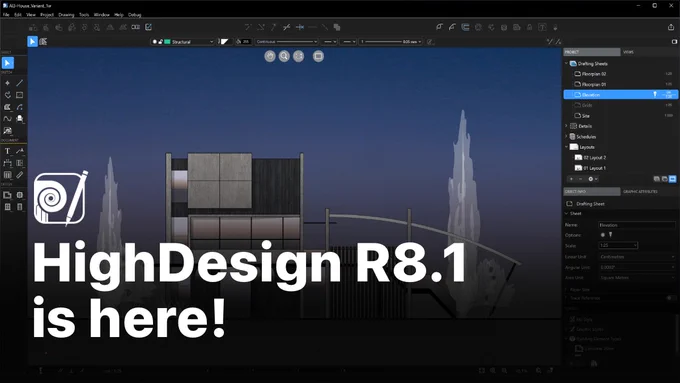Screen dimensions: 680x383
Task: Open the line weight mm dropdown
Action: click(390, 42)
